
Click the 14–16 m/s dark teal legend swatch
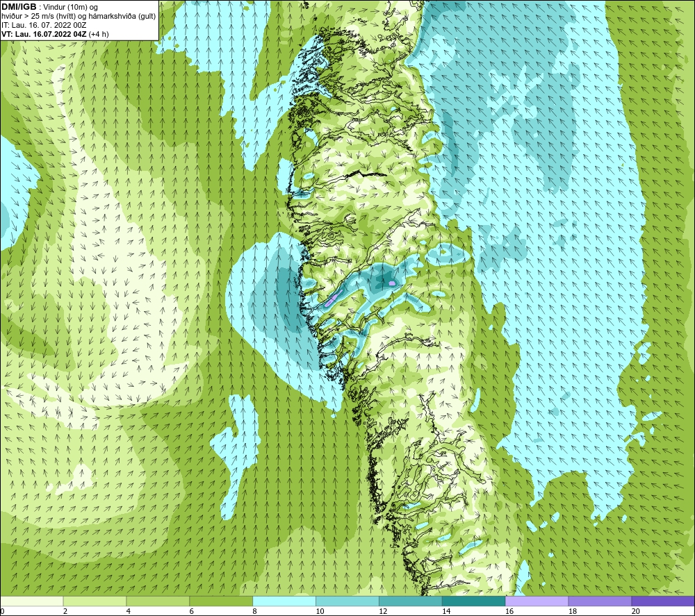click(473, 601)
